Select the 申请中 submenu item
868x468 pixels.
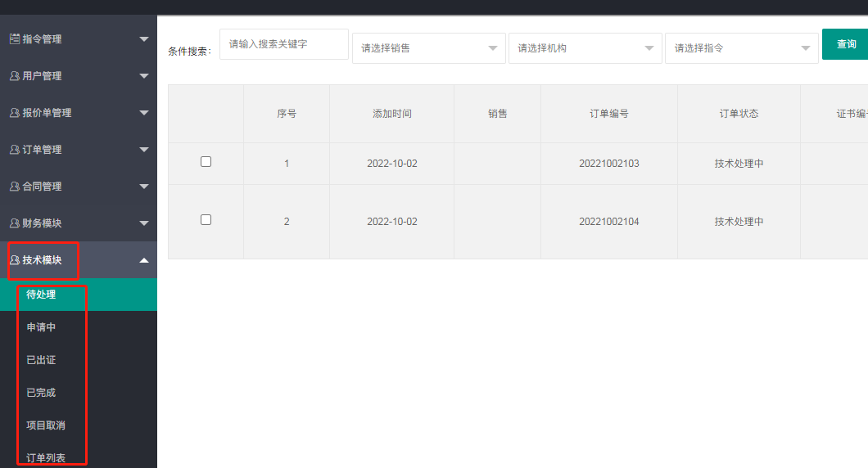(42, 327)
